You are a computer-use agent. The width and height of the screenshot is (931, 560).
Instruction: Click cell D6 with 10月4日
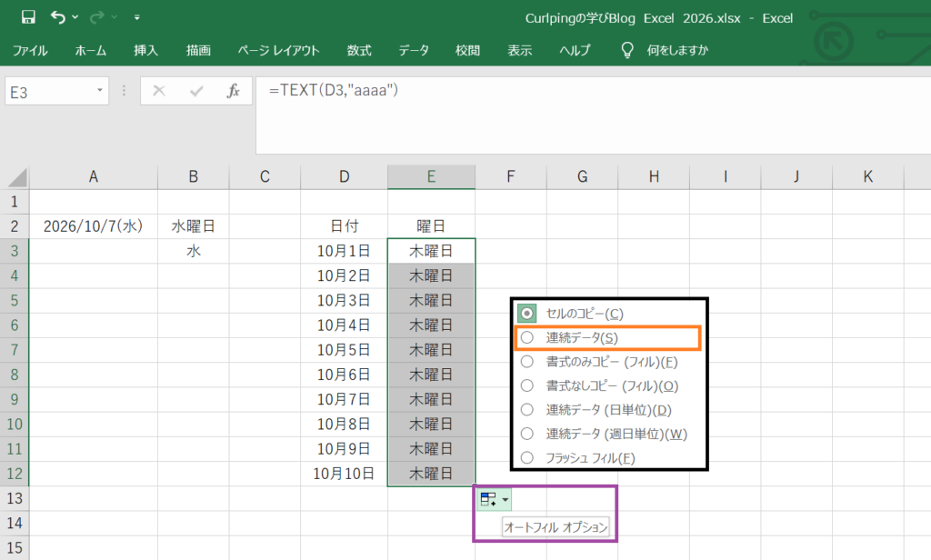344,325
